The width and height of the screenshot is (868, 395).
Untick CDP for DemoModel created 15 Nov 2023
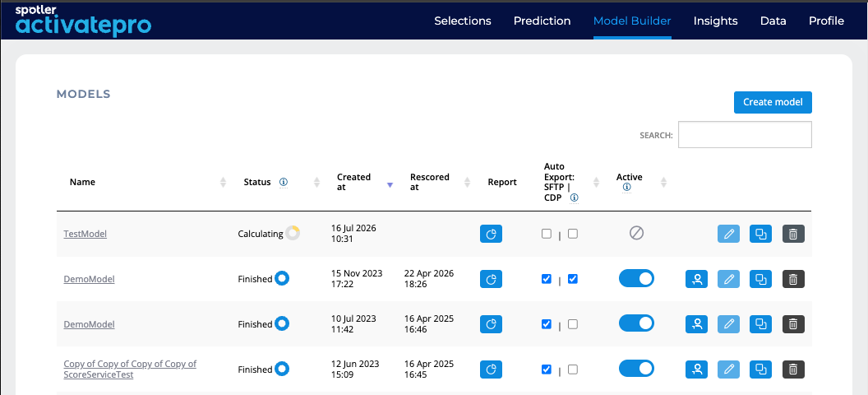(573, 279)
